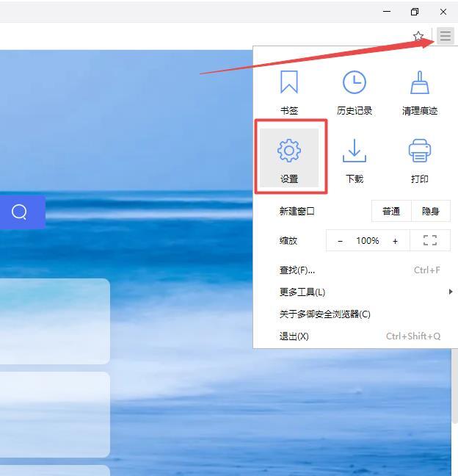Open an incognito (隐身) new window
458x476 pixels.
431,211
